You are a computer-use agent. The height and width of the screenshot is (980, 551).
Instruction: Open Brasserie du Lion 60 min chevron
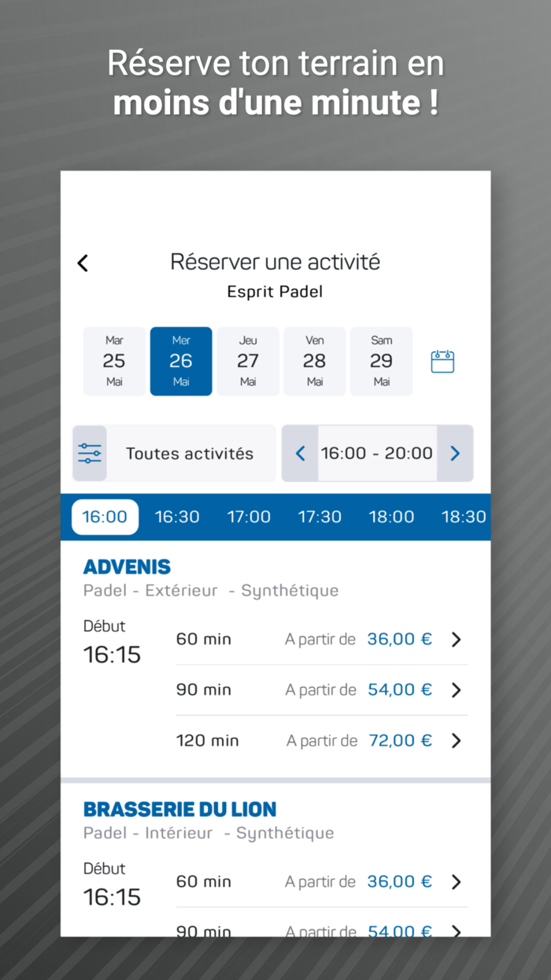point(456,882)
